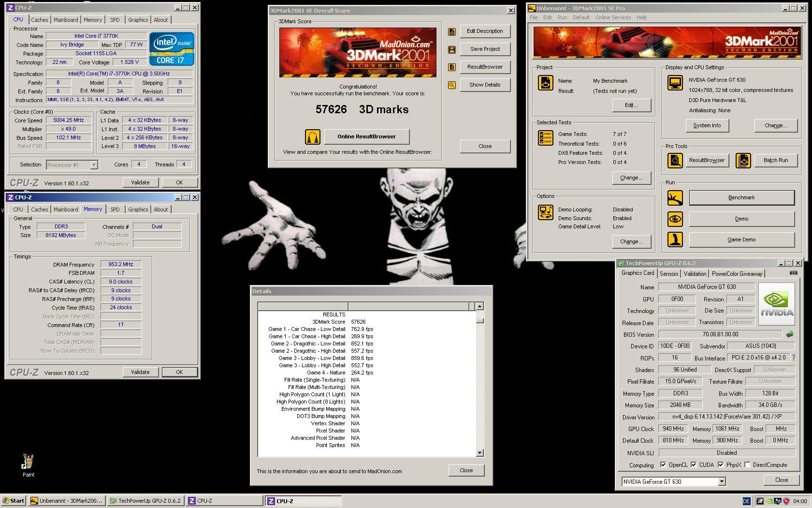
Task: Click the Pro Tools ResultBrowser icon
Action: (x=675, y=161)
